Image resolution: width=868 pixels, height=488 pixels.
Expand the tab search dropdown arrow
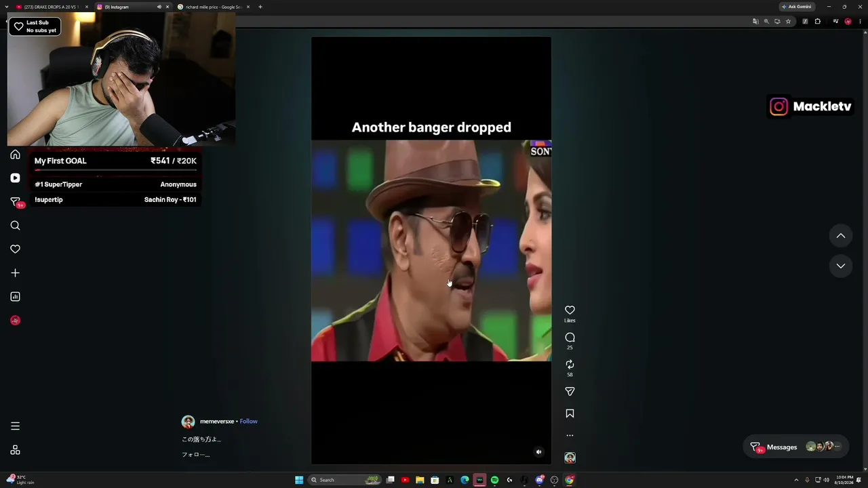point(7,7)
